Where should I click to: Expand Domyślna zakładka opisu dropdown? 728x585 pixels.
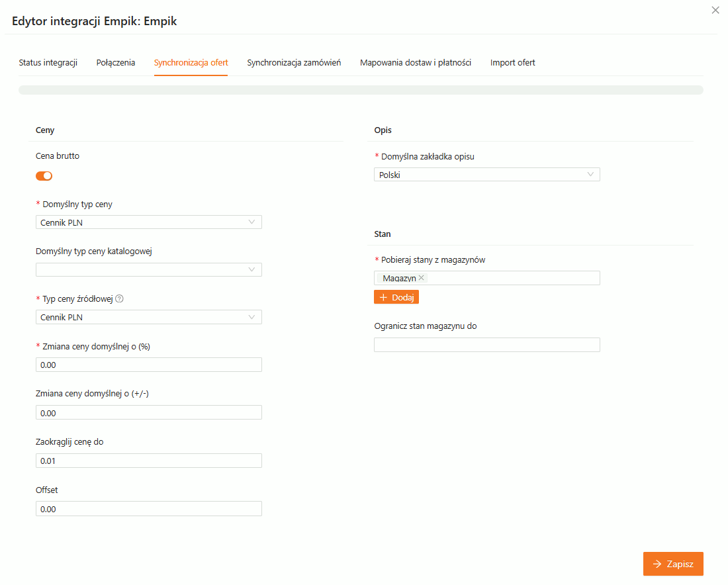(486, 175)
